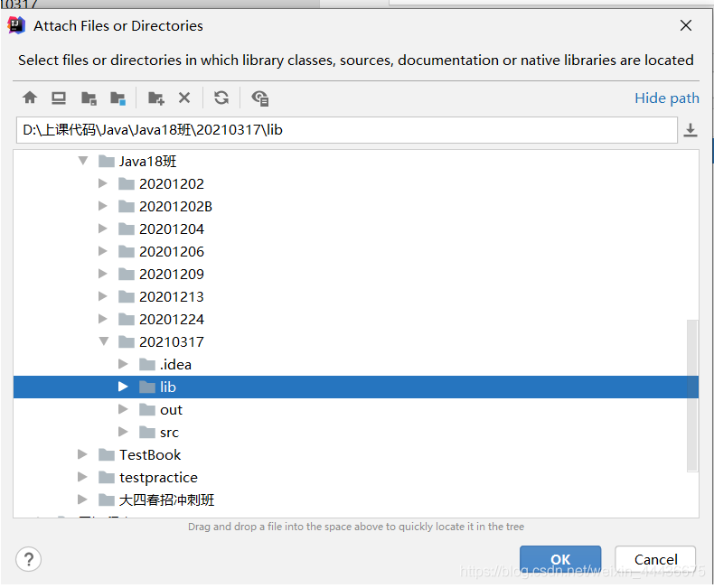Expand the TestBook folder
This screenshot has height=588, width=714.
pyautogui.click(x=83, y=454)
